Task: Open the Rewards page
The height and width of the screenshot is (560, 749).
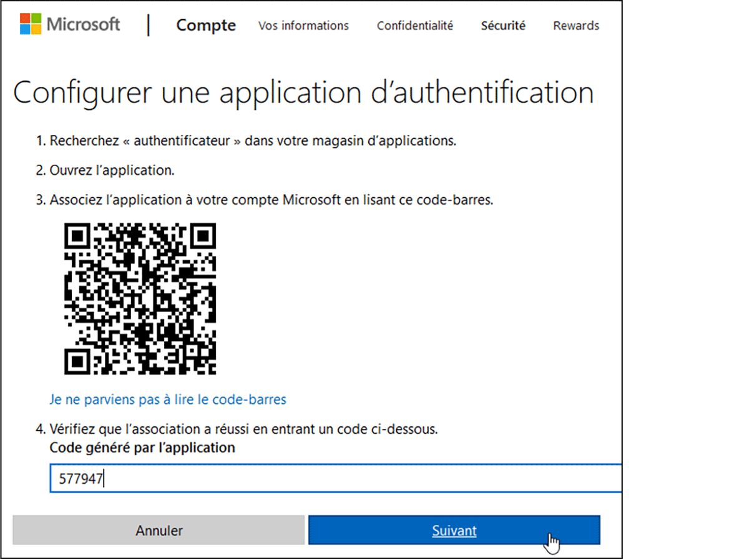Action: (x=576, y=26)
